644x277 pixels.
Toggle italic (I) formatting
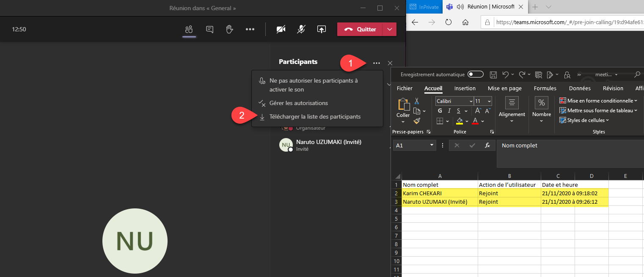click(449, 111)
